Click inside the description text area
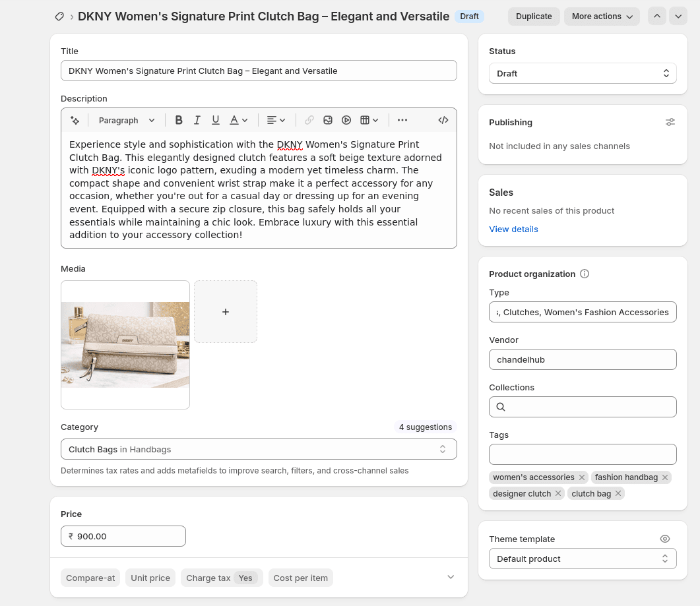This screenshot has height=606, width=700. click(x=259, y=190)
